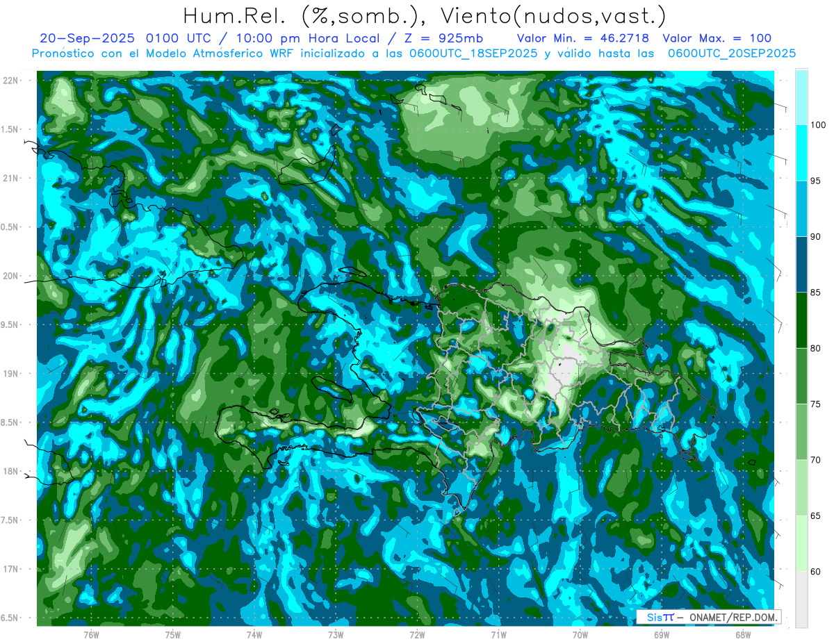Image resolution: width=834 pixels, height=644 pixels.
Task: Click the latitude label '8.5N'
Action: click(10, 422)
